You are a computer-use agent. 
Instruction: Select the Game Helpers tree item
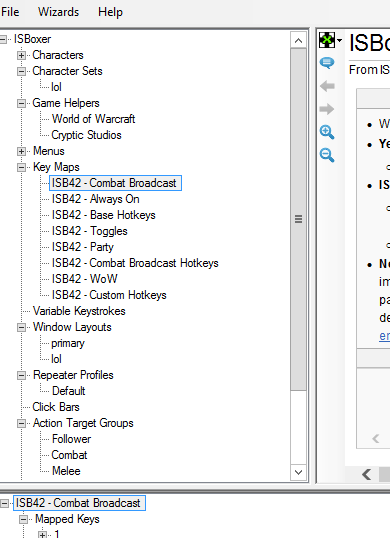[x=66, y=103]
